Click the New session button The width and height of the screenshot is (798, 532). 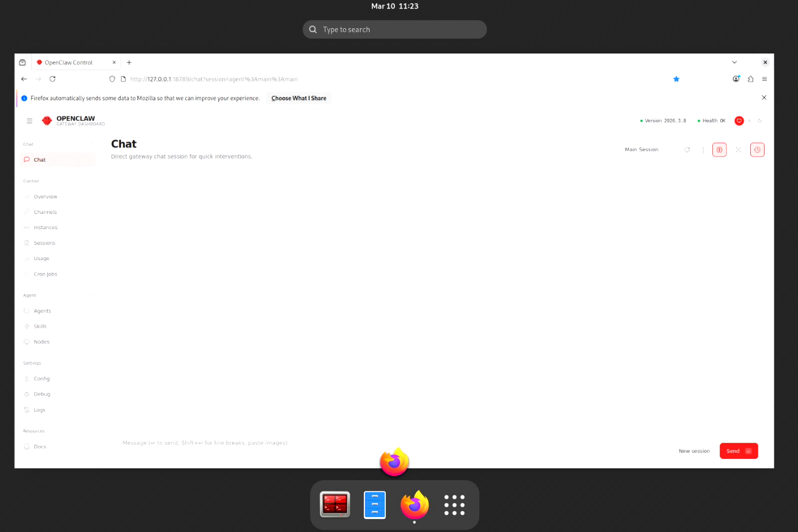[694, 451]
